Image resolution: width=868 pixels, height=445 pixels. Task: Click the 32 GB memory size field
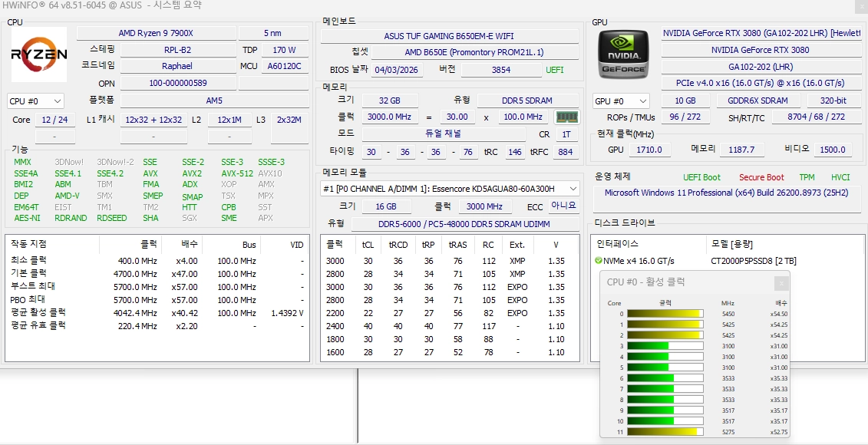pos(391,101)
